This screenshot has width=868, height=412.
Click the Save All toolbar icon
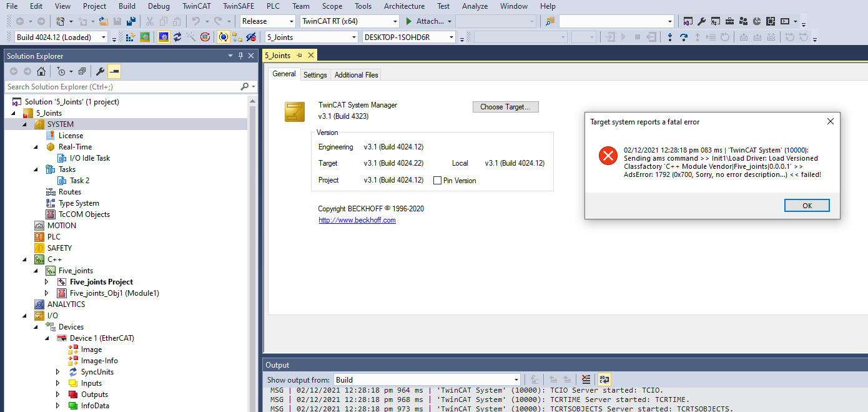pos(131,21)
